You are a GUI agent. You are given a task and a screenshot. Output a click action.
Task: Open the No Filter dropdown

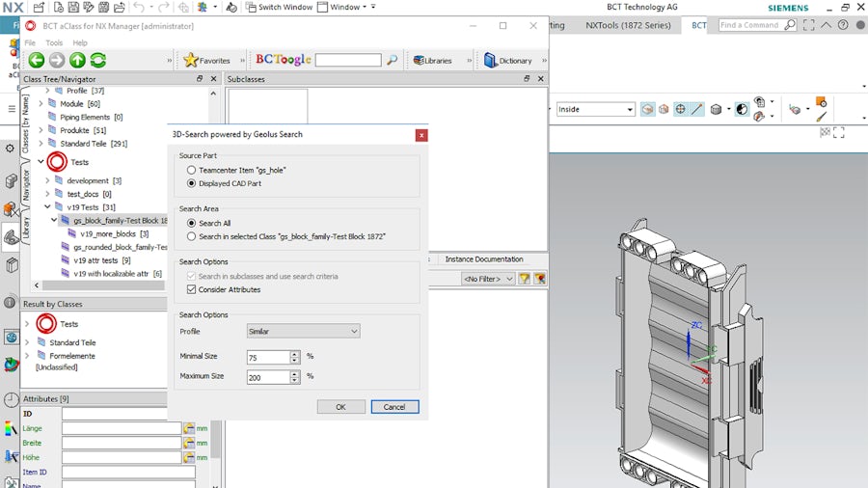tap(488, 279)
